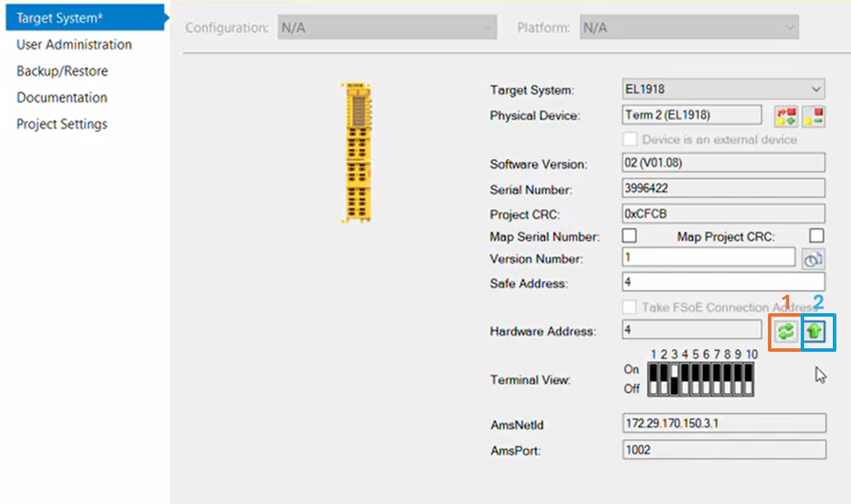Check the Map Project CRC box
Image resolution: width=851 pixels, height=504 pixels.
click(816, 236)
